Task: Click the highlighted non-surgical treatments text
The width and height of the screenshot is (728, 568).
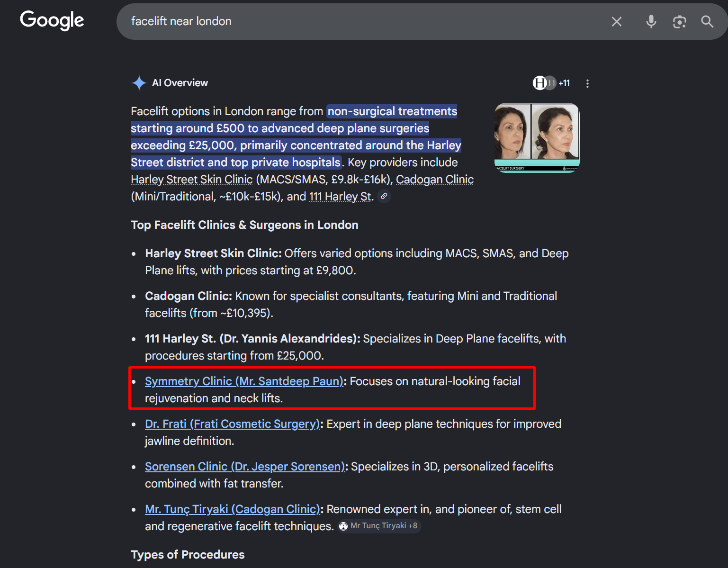Action: pyautogui.click(x=392, y=111)
